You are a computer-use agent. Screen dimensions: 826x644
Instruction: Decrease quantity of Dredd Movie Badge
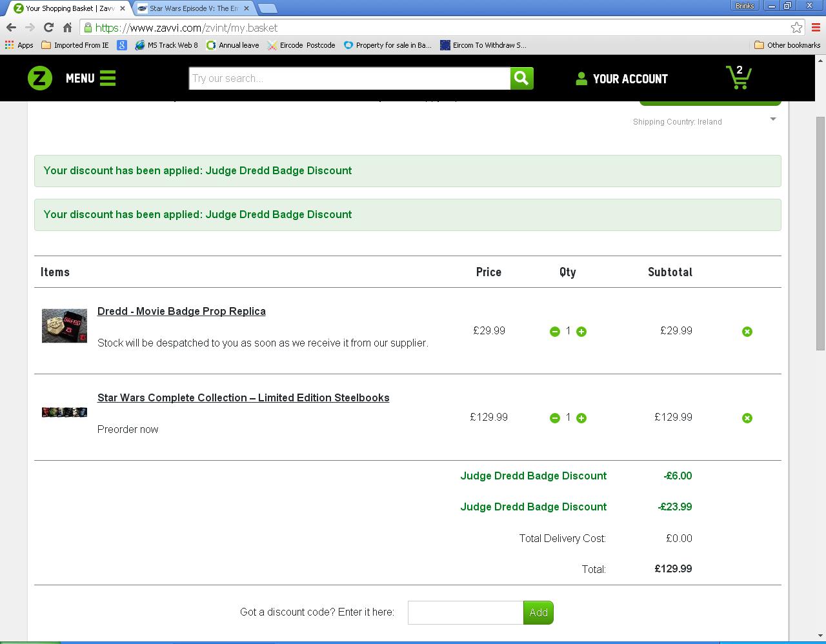554,331
